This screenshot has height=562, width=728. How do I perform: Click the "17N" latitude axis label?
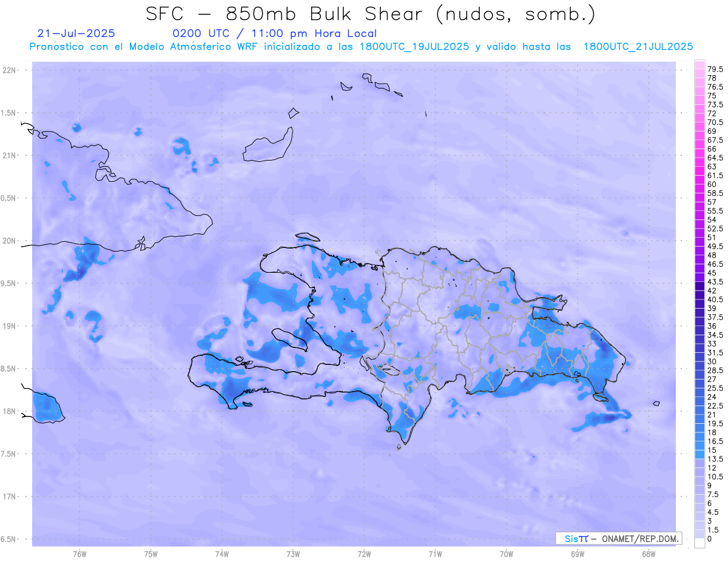pyautogui.click(x=10, y=497)
